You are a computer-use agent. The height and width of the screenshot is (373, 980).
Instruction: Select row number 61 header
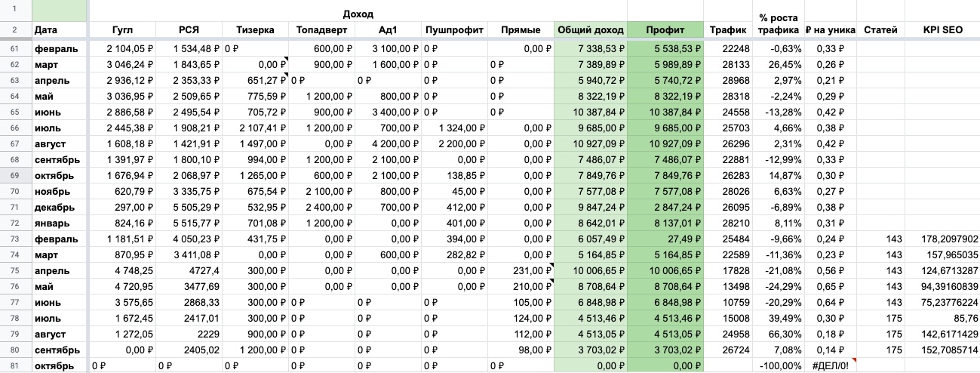(x=15, y=49)
